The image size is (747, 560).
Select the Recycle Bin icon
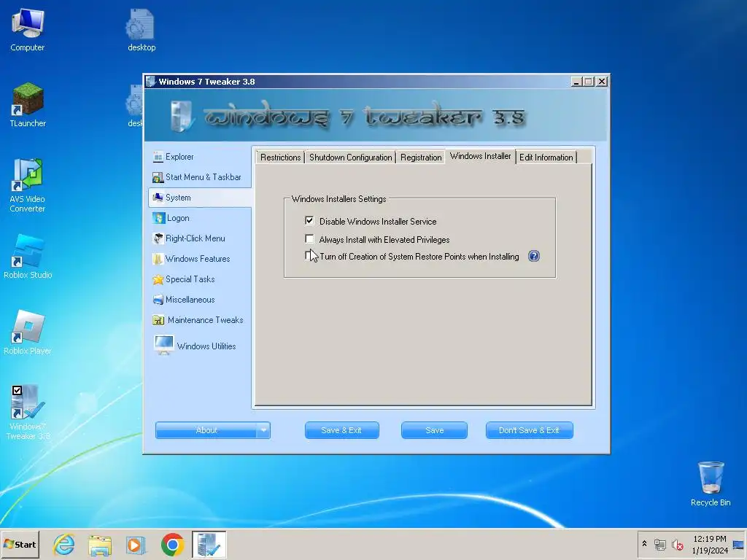coord(711,484)
